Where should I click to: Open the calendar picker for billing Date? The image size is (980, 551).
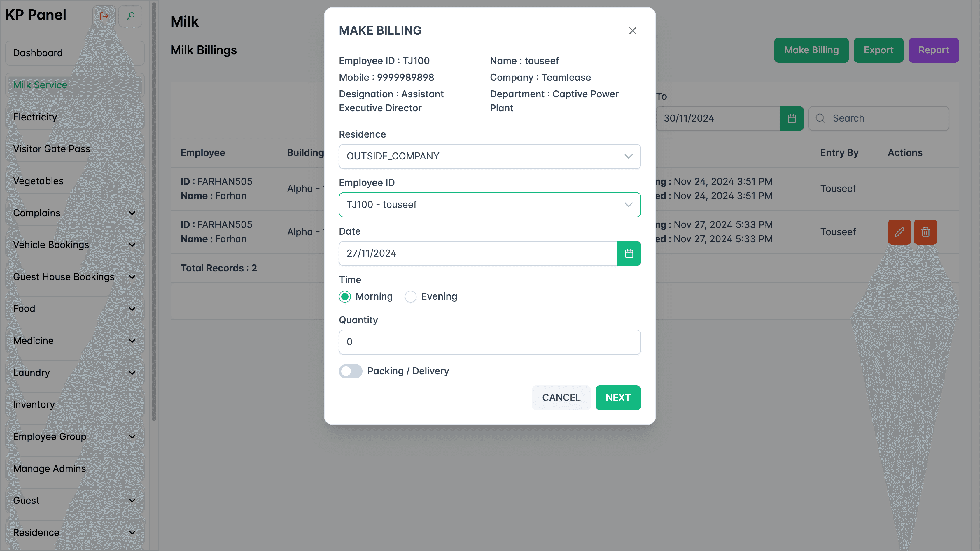click(629, 253)
